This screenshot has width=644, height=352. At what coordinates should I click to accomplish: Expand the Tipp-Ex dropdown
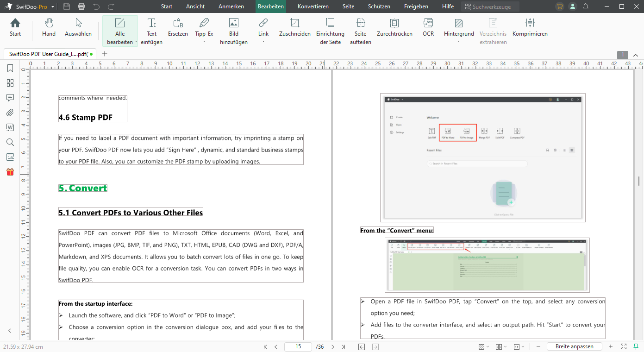point(204,42)
